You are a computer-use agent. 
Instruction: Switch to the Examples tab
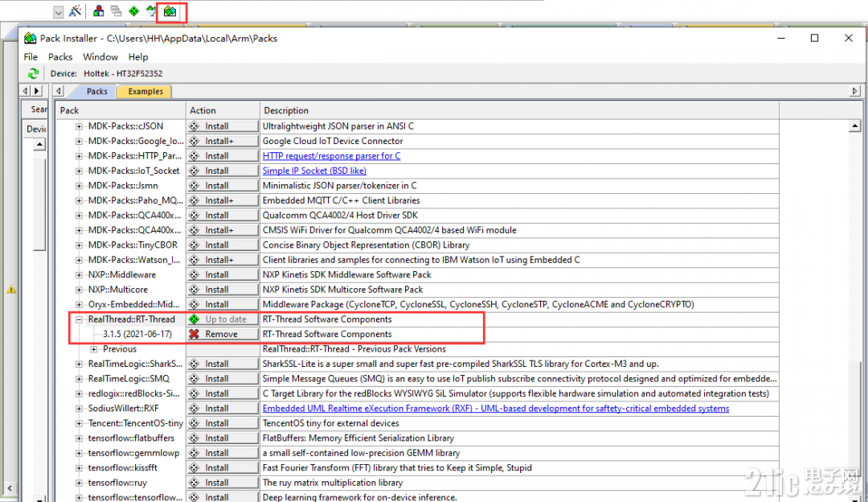click(145, 92)
